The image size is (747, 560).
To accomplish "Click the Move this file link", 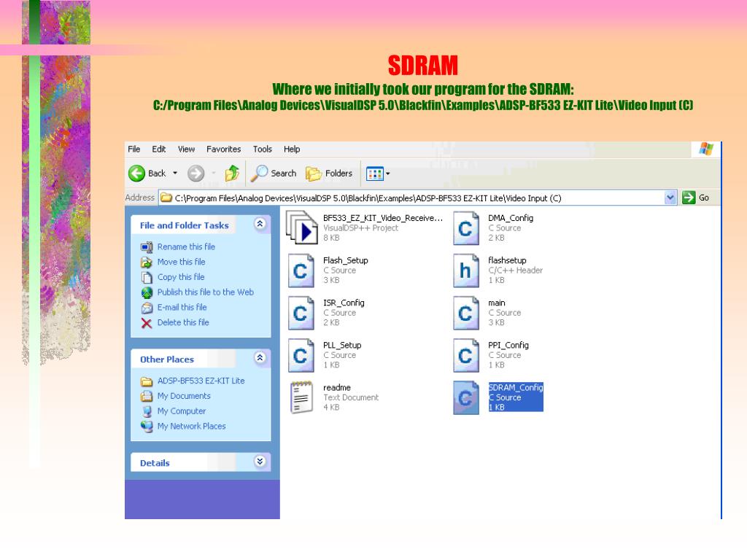I will 181,262.
